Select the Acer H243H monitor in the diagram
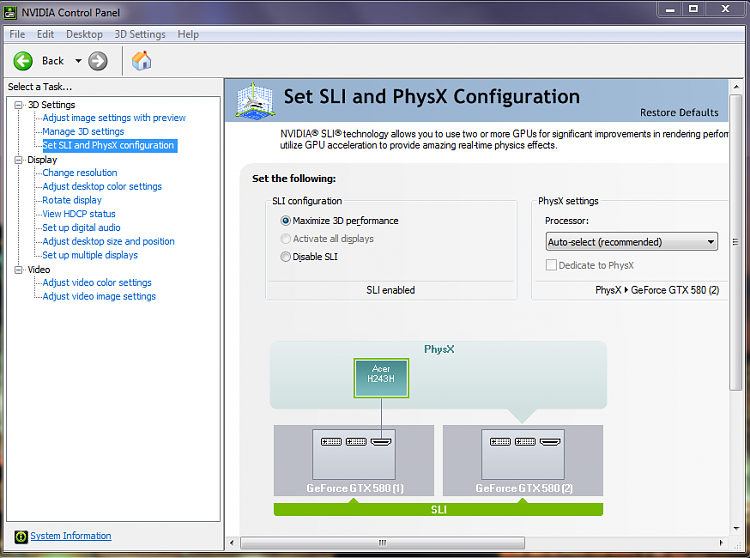Screen dimensions: 750x558 click(381, 378)
